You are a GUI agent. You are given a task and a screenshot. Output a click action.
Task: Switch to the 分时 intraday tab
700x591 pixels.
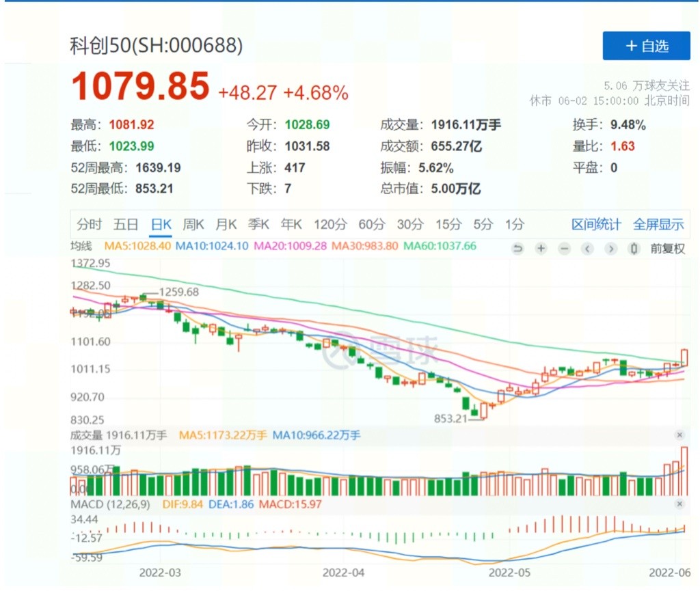click(89, 224)
